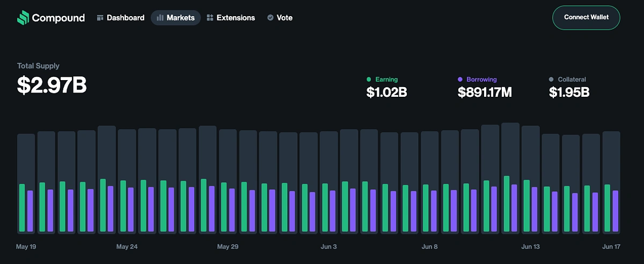The height and width of the screenshot is (264, 644).
Task: Switch to the Extensions tab
Action: 236,18
